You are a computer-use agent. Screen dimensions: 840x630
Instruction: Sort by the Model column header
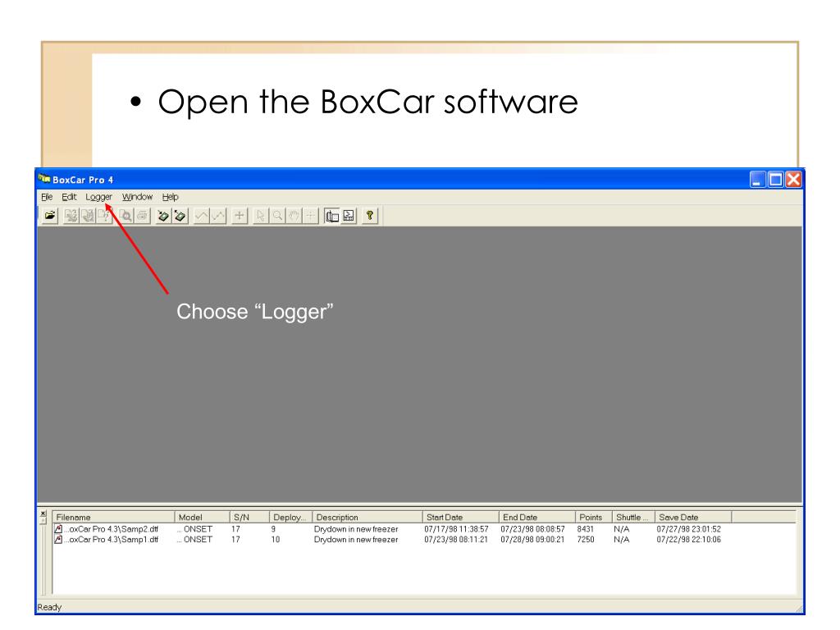[x=203, y=518]
